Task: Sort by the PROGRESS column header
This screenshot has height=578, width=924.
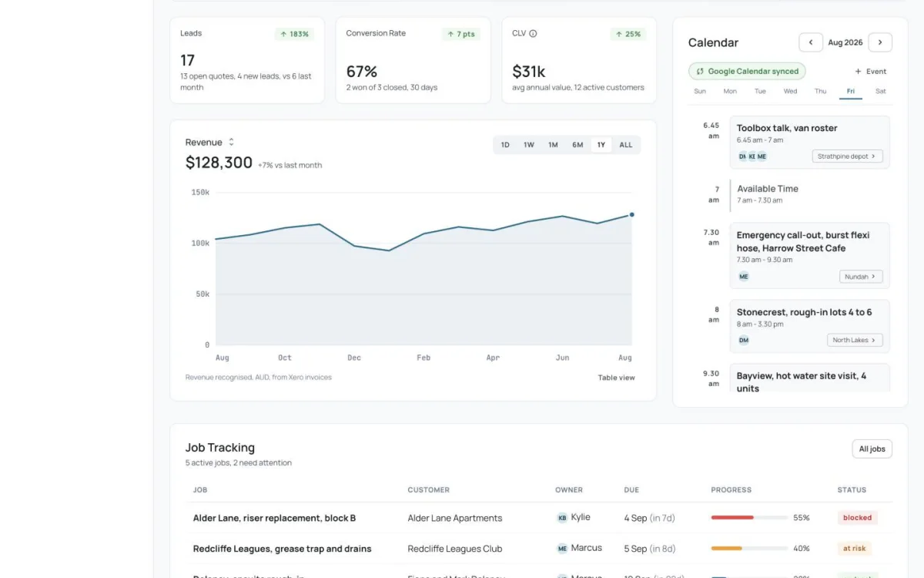Action: (x=731, y=490)
